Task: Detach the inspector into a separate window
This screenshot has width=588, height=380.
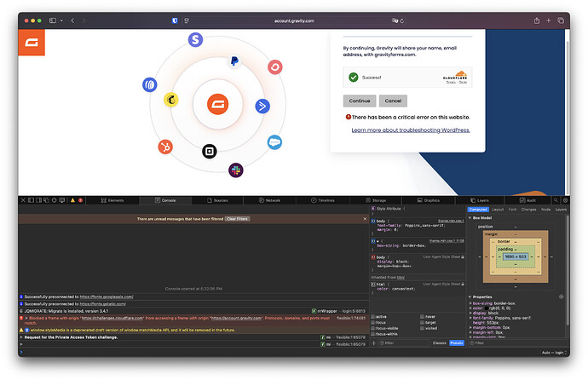Action: [x=47, y=200]
